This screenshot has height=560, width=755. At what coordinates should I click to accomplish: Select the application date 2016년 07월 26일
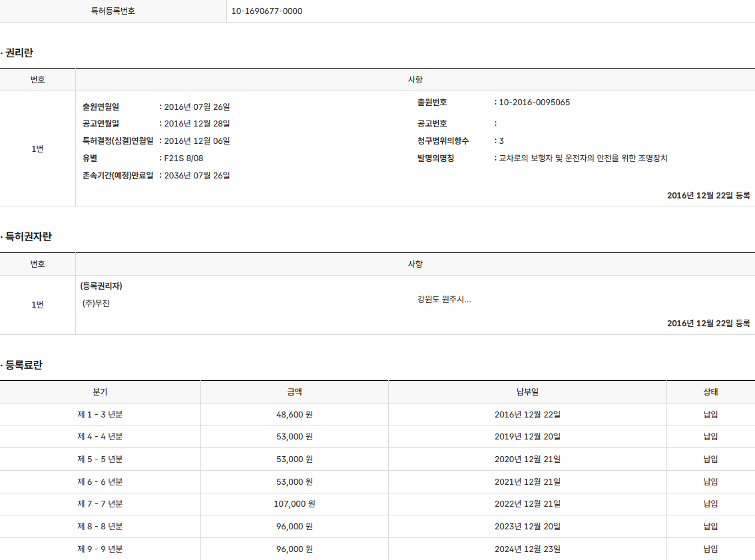(x=197, y=107)
